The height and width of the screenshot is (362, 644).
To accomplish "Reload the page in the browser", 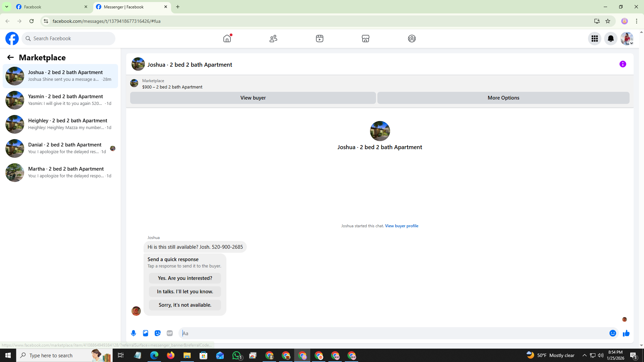I will [32, 21].
